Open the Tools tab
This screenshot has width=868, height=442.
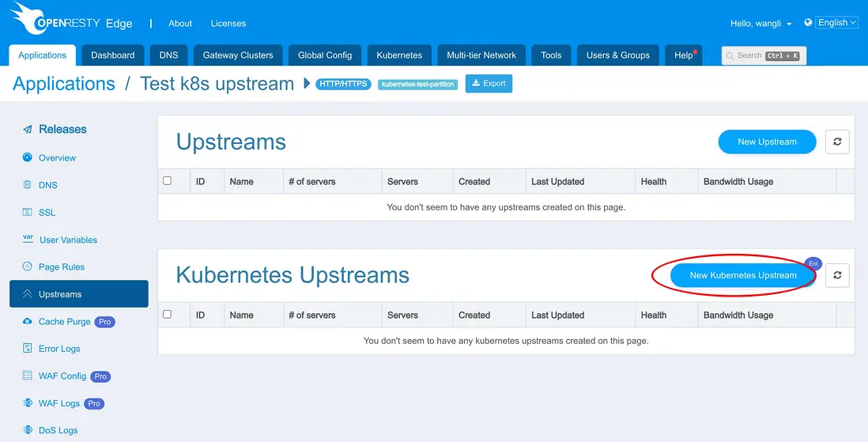click(x=551, y=55)
